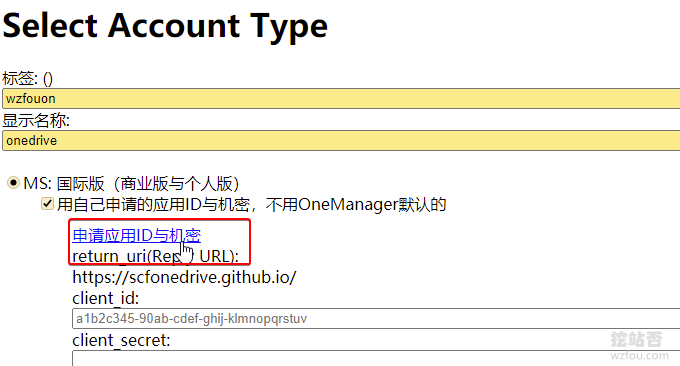Open the 申请应用ID与机密 link
This screenshot has width=680, height=366.
tap(137, 235)
